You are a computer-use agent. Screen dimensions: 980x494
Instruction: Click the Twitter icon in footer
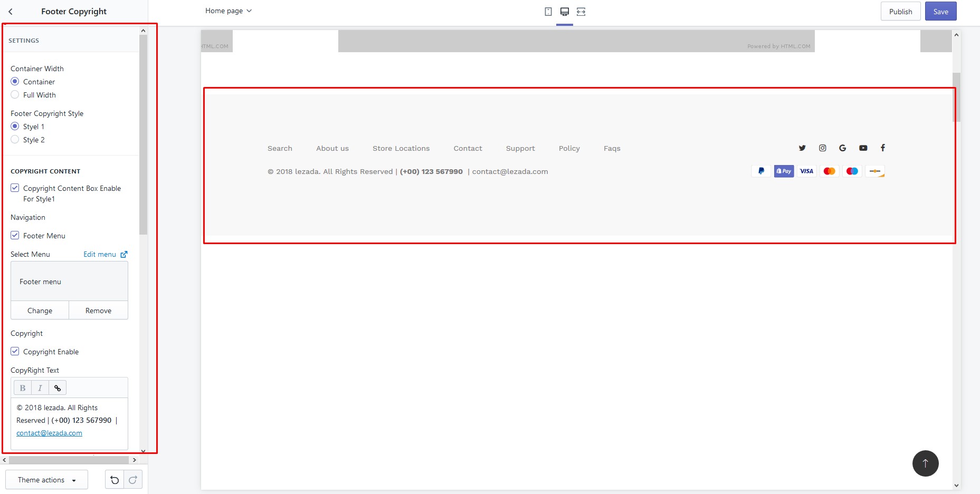coord(802,148)
